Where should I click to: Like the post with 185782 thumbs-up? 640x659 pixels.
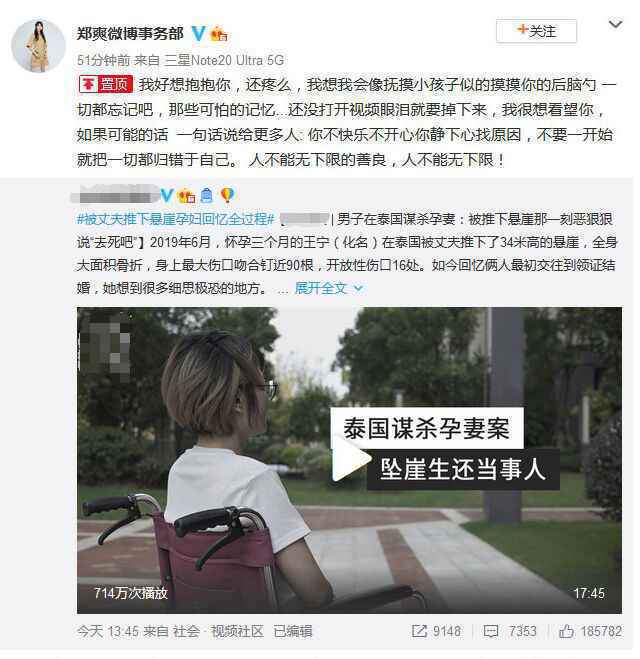coord(590,631)
